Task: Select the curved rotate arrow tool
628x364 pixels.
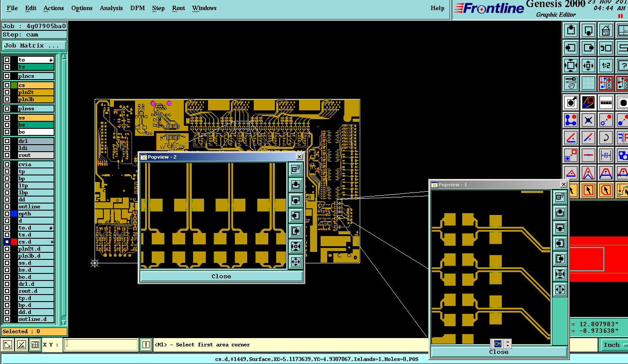Action: pos(606,138)
